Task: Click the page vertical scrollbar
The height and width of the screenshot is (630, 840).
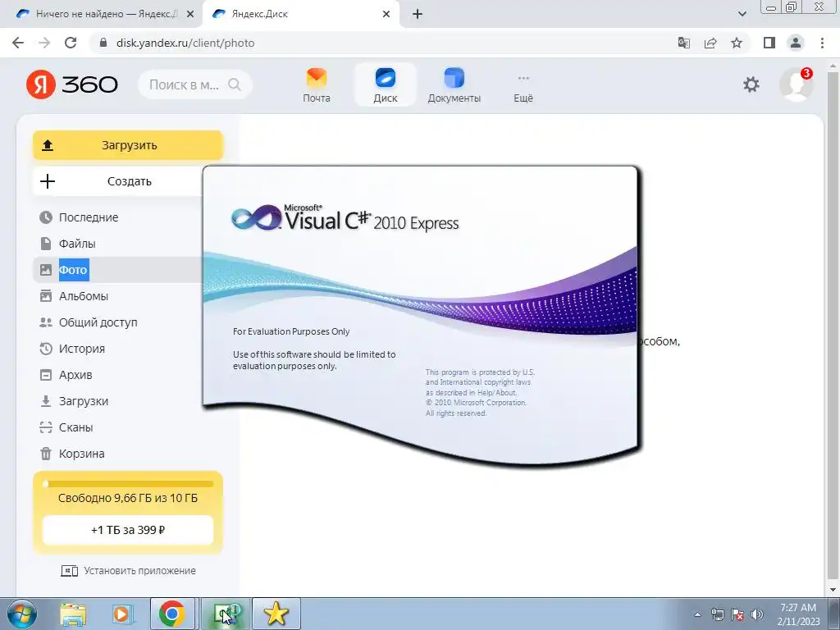Action: coord(833,326)
